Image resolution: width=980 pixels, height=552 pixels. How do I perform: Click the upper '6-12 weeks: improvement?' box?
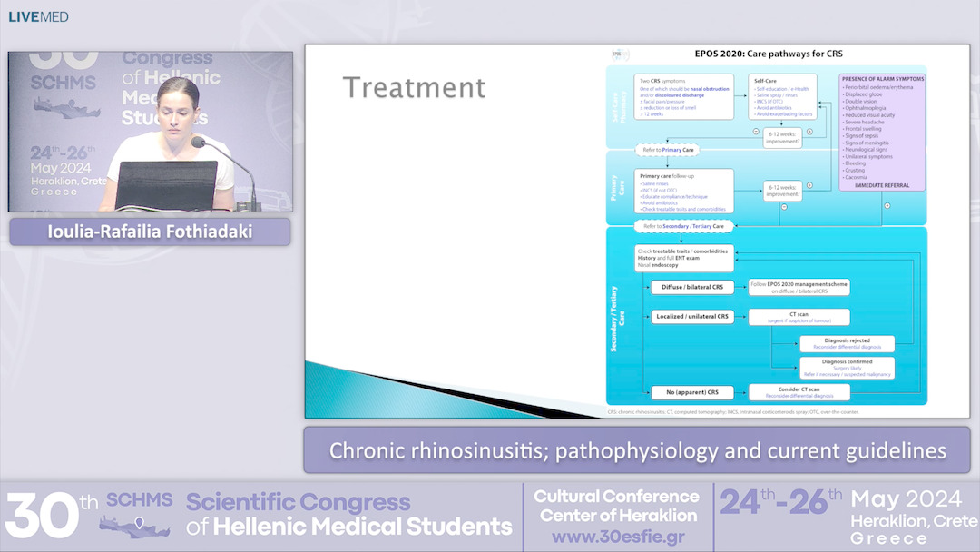pyautogui.click(x=782, y=138)
